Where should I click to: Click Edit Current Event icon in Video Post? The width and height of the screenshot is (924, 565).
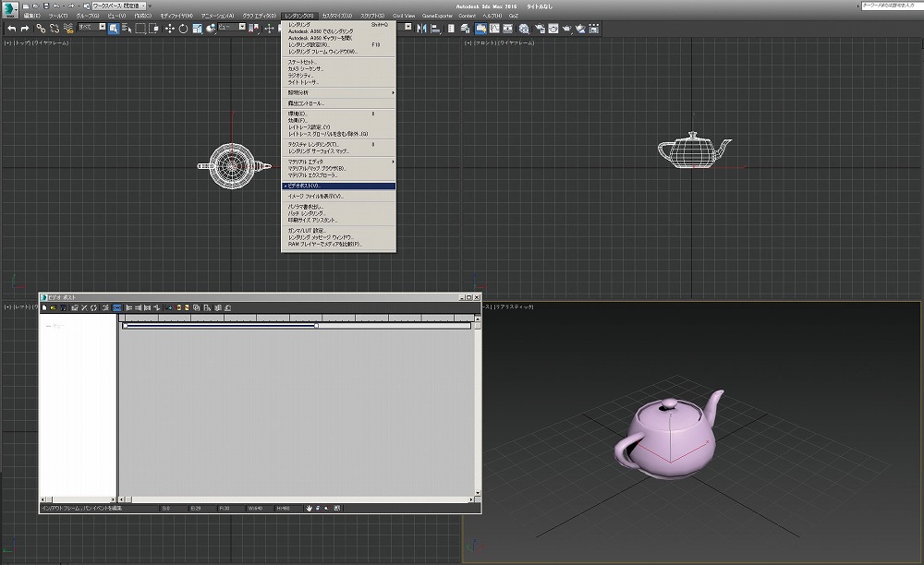click(x=75, y=307)
